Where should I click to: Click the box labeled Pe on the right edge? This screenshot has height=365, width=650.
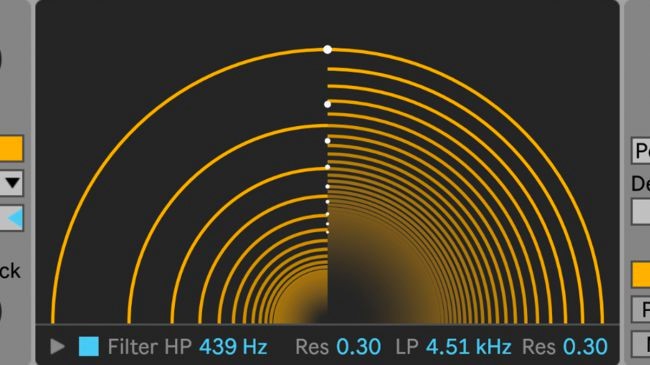pos(641,150)
